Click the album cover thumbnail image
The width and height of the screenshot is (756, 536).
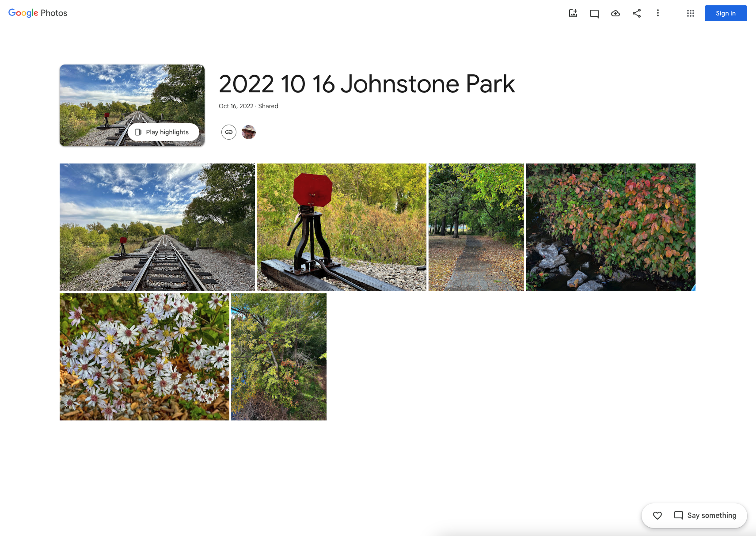132,97
